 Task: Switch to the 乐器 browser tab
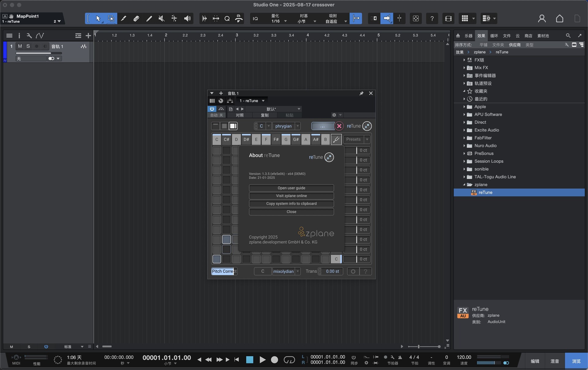pyautogui.click(x=469, y=36)
